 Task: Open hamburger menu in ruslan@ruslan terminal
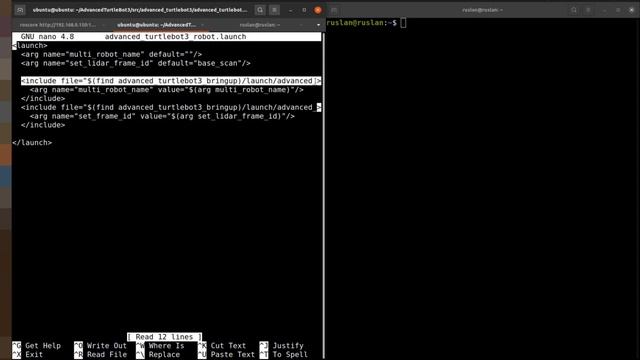point(588,10)
